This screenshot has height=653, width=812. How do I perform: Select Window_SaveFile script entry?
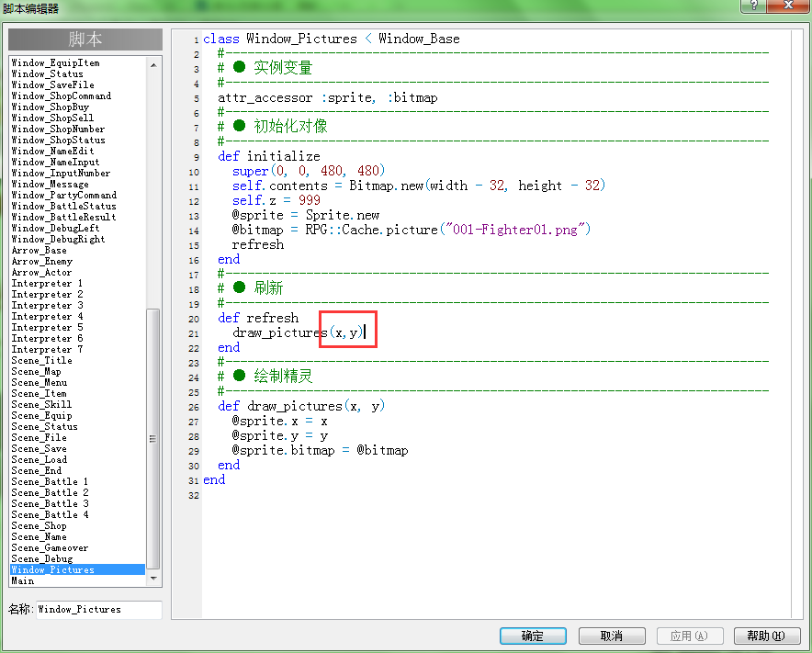53,84
